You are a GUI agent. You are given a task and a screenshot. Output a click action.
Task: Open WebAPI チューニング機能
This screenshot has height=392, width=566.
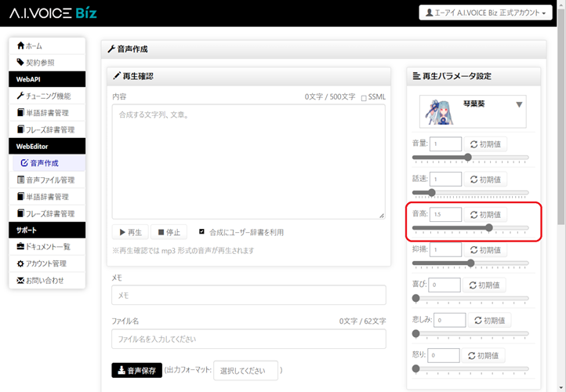click(x=47, y=96)
